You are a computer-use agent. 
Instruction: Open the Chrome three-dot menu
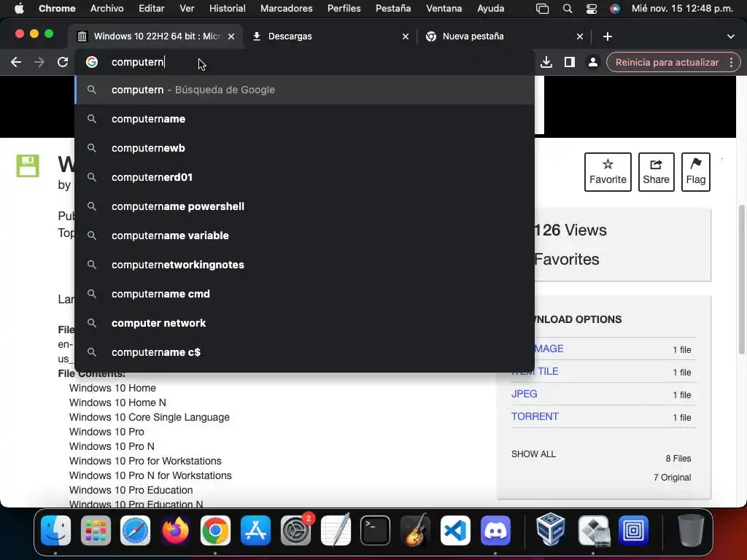click(x=731, y=63)
